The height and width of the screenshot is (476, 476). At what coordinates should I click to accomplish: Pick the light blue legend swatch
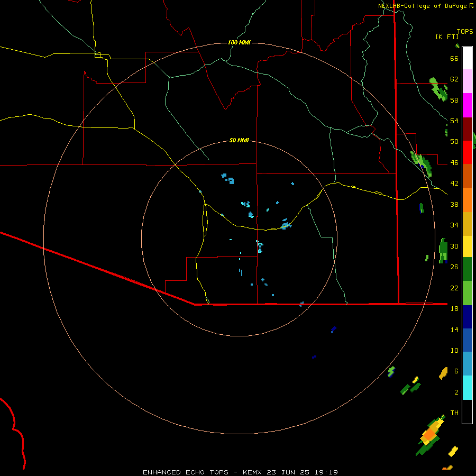coord(467,364)
